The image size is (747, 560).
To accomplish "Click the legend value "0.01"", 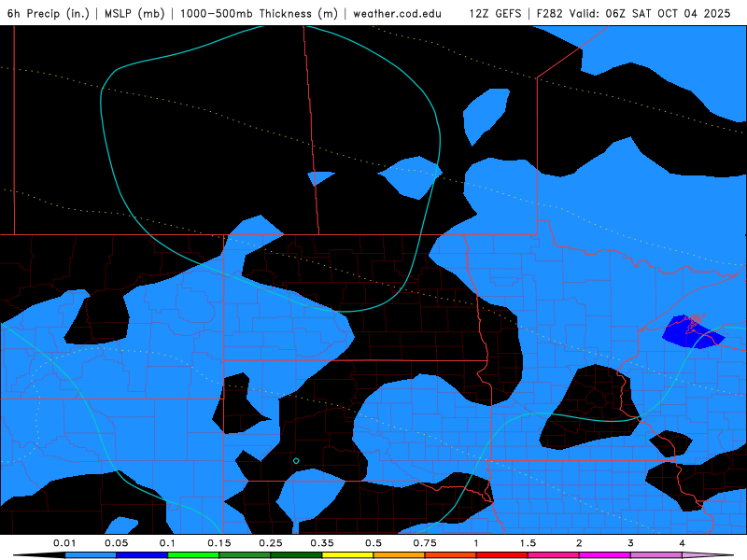I will tap(64, 543).
